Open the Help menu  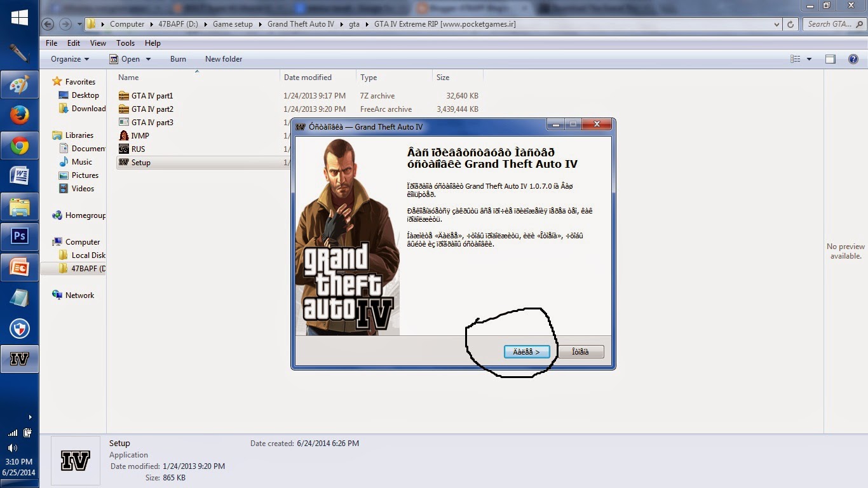click(x=153, y=43)
